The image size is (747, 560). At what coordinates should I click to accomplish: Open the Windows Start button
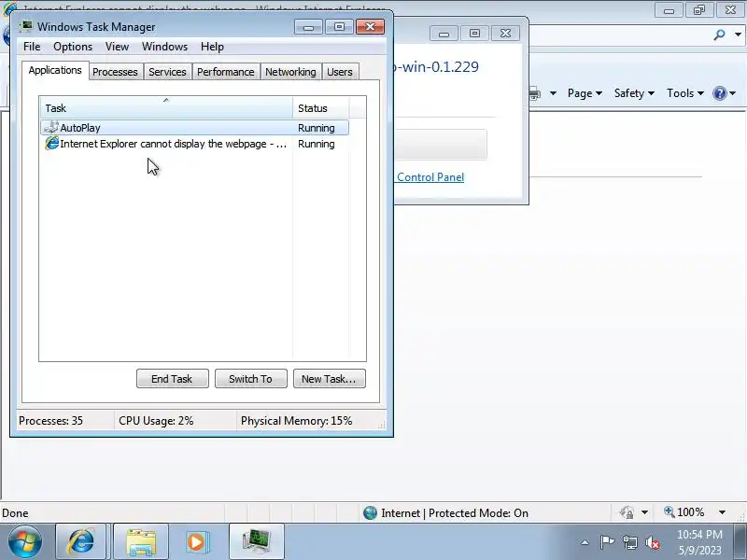coord(24,542)
